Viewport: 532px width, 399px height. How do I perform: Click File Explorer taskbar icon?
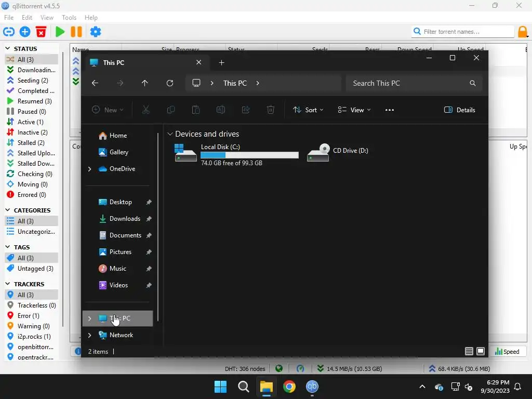click(x=267, y=387)
